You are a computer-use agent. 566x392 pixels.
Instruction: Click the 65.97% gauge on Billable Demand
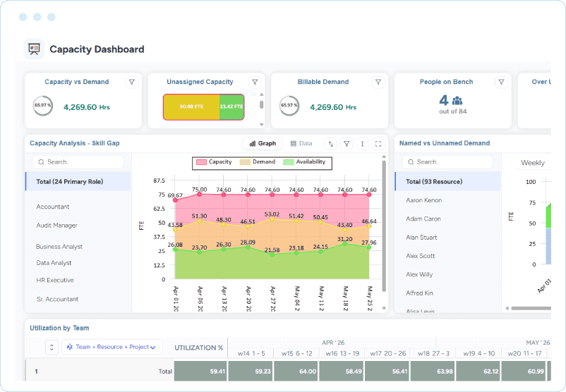pyautogui.click(x=289, y=106)
